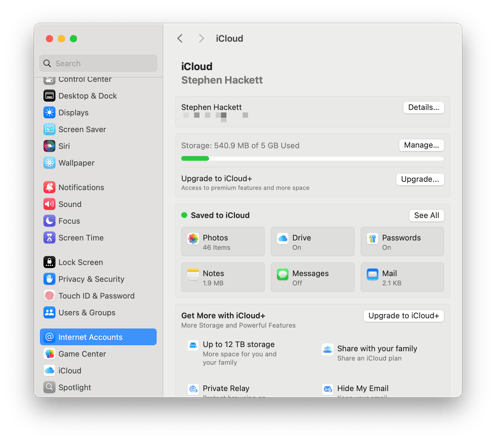This screenshot has height=442, width=496.
Task: Click See All saved to iCloud
Action: [x=427, y=215]
